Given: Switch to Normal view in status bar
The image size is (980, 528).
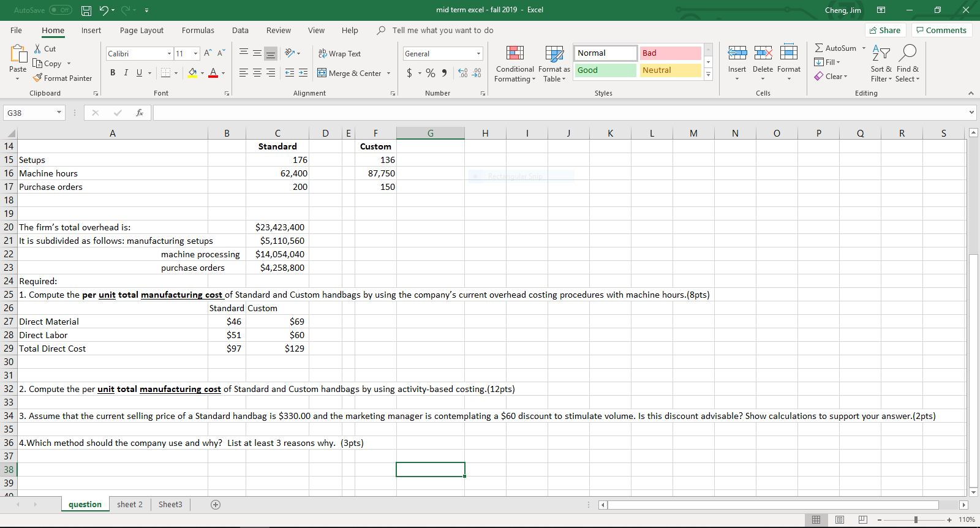Looking at the screenshot, I should (x=816, y=520).
